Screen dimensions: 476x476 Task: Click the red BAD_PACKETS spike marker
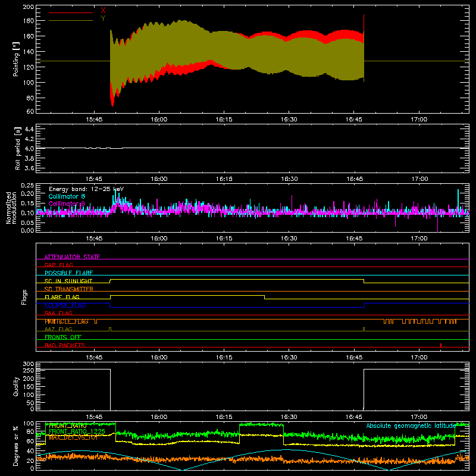click(x=441, y=345)
